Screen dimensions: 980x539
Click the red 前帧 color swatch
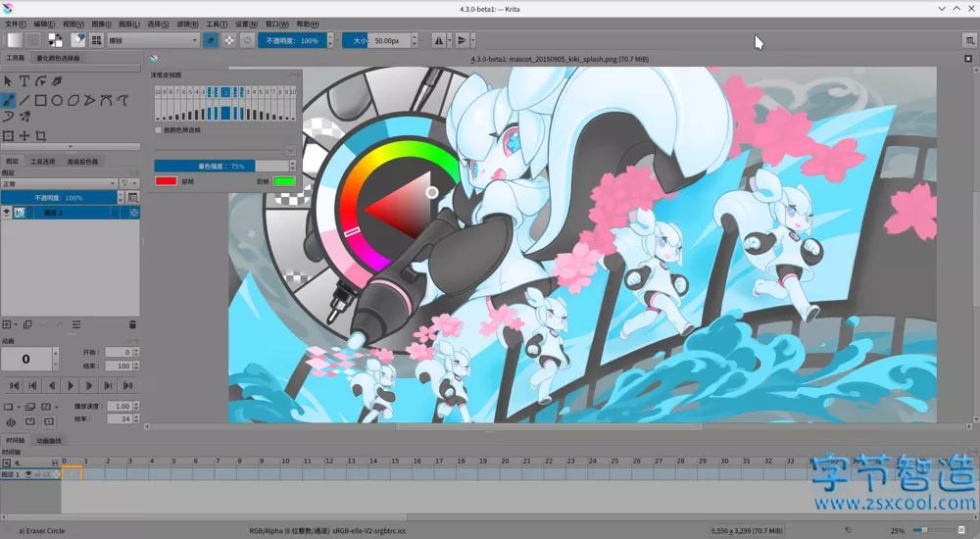pos(166,180)
